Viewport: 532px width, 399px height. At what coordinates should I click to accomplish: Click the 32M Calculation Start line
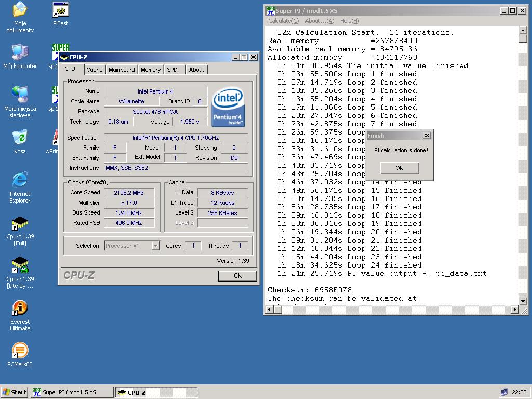coord(365,33)
